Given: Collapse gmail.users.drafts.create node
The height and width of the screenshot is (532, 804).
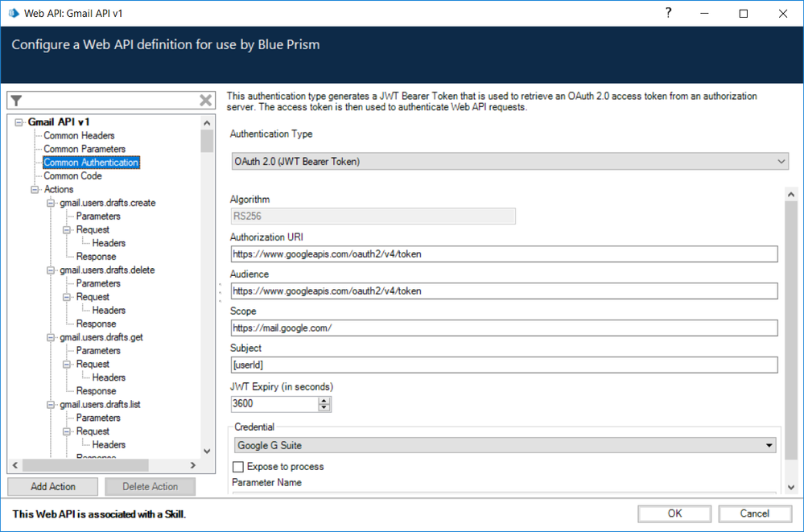Looking at the screenshot, I should (52, 203).
